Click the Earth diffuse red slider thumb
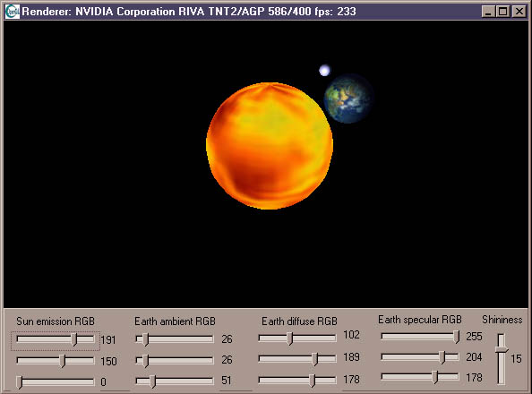This screenshot has height=394, width=532. coord(290,338)
